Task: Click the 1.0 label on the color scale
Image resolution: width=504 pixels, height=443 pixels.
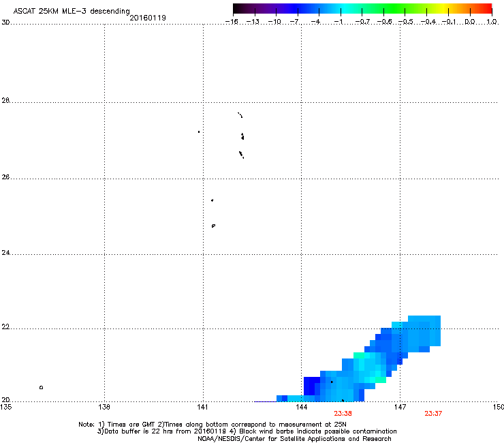Action: [492, 22]
